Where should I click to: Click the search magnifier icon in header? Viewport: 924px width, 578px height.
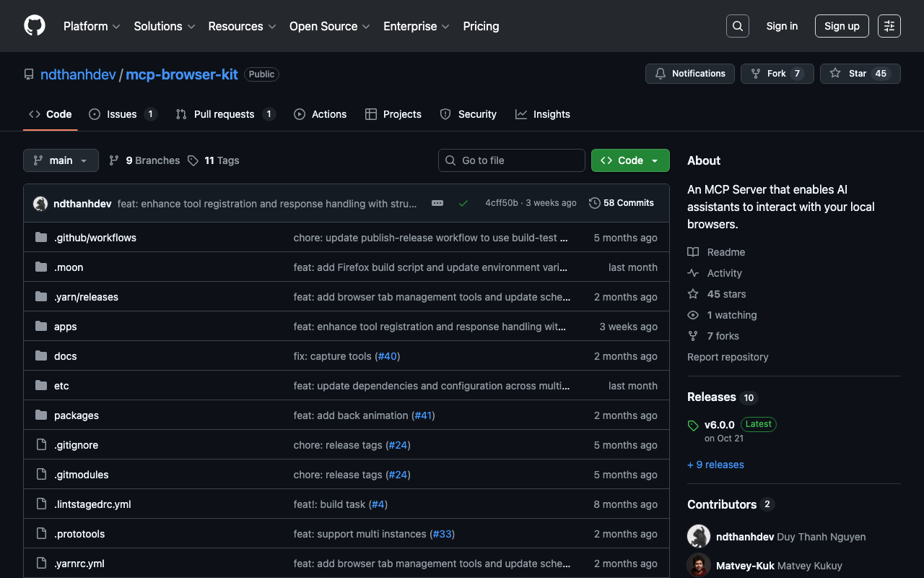737,26
